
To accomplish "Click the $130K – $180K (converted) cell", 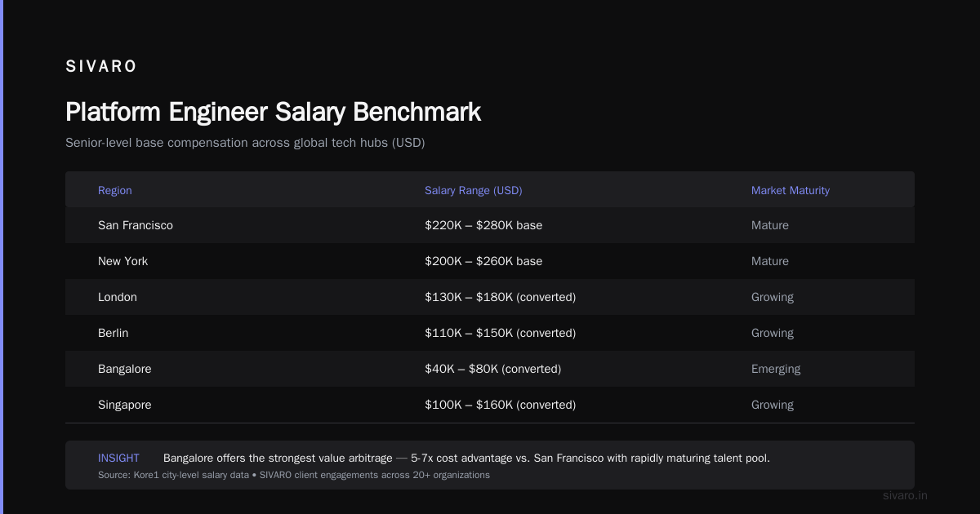I will coord(501,297).
